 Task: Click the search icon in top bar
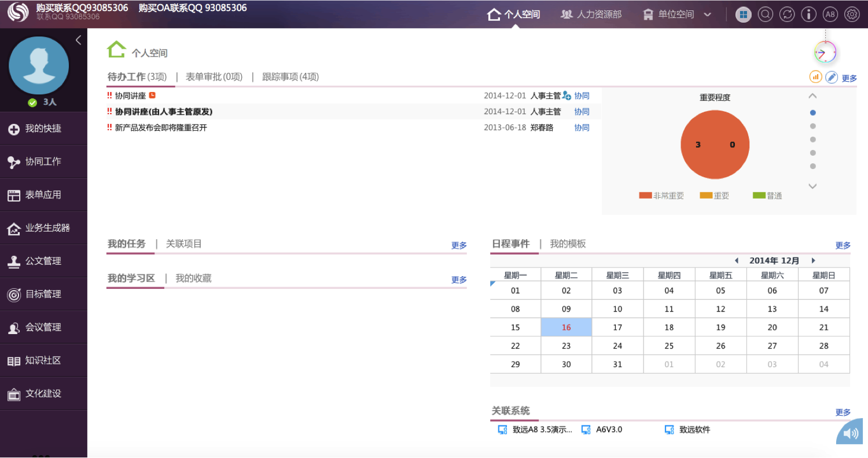[x=765, y=14]
